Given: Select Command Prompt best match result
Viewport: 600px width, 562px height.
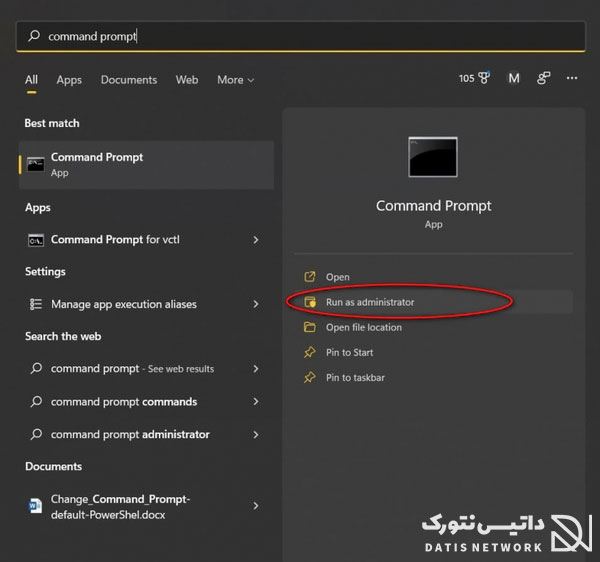Looking at the screenshot, I should (147, 165).
